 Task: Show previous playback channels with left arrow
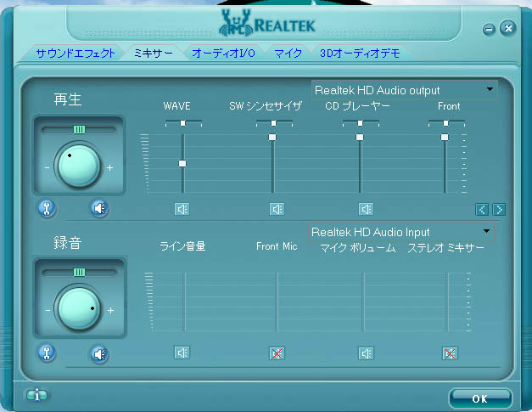click(x=482, y=210)
